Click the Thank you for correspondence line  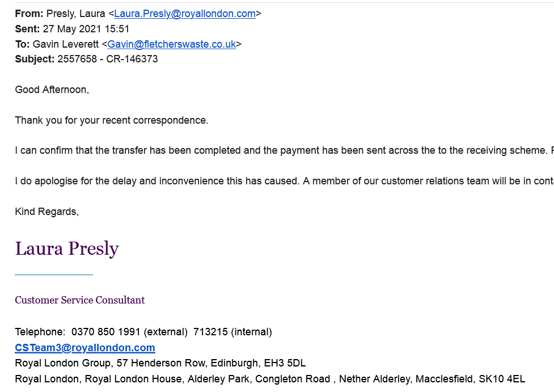tap(112, 120)
